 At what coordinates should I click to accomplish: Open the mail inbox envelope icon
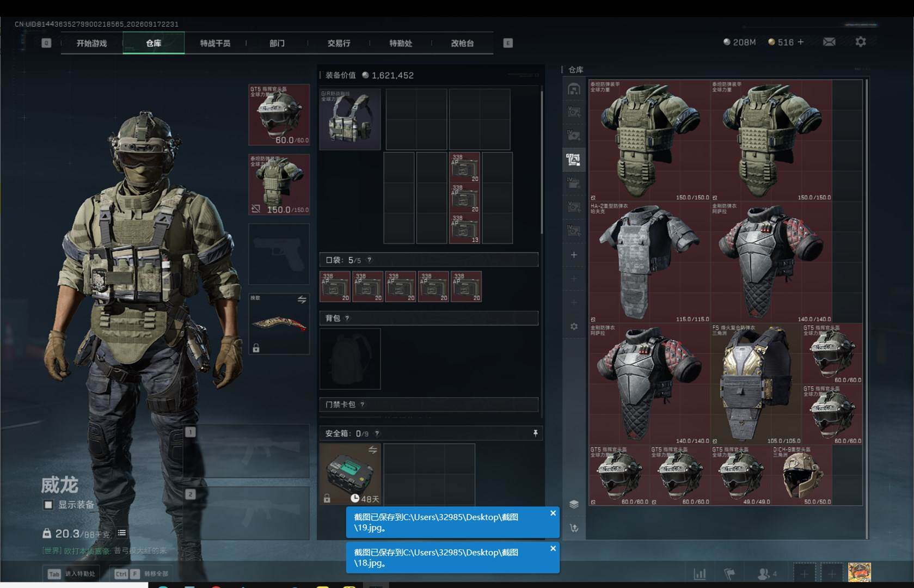pos(829,42)
